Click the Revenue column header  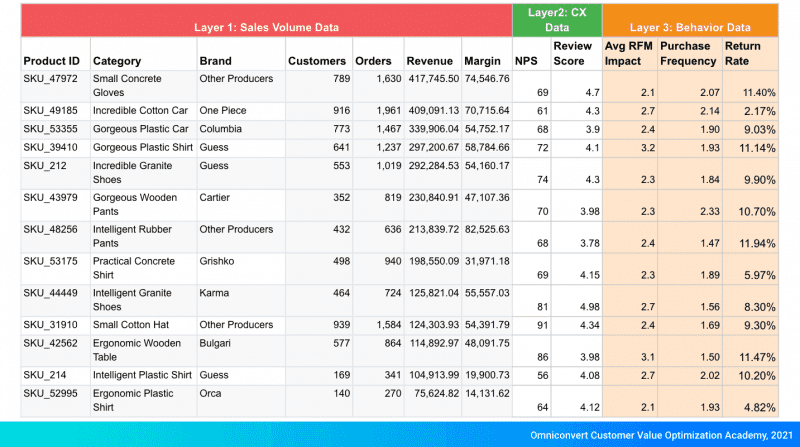[x=429, y=61]
